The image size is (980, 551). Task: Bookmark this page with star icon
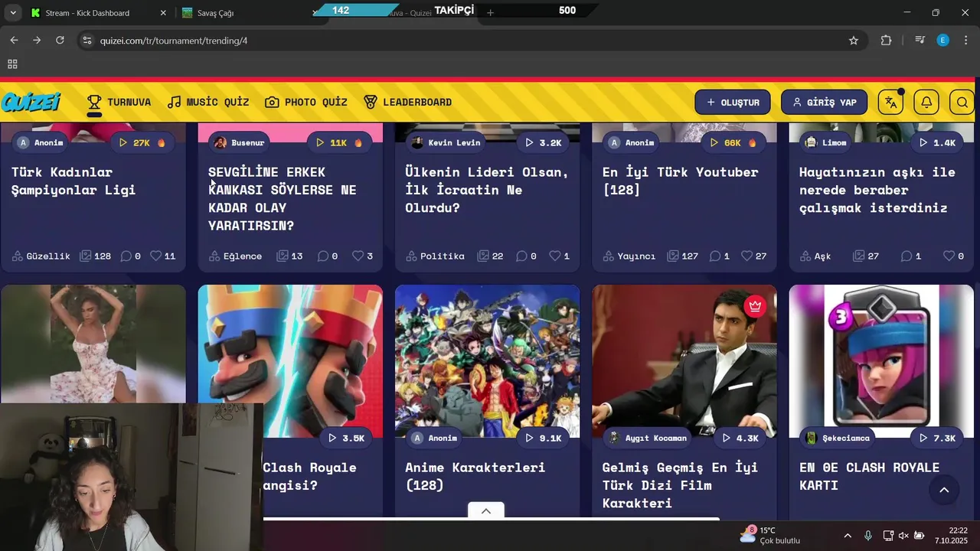(853, 41)
